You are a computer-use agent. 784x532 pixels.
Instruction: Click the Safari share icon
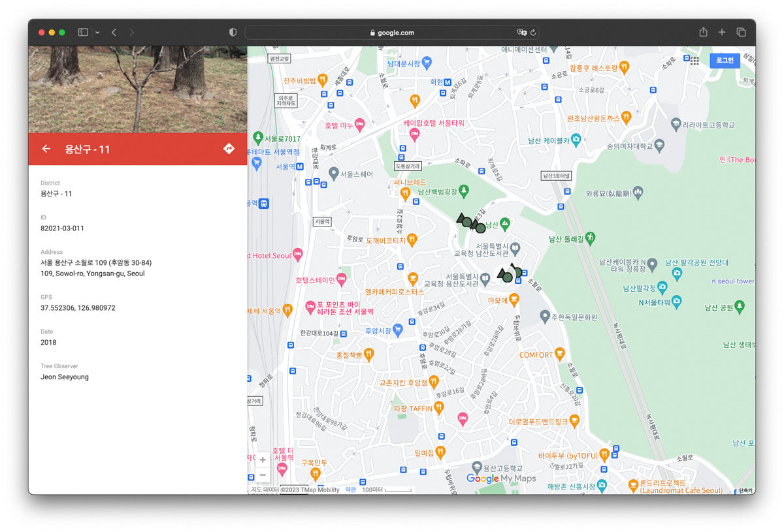click(703, 32)
